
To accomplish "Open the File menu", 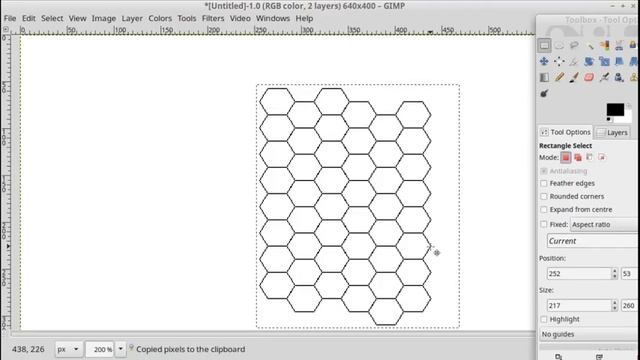I will (x=10, y=18).
